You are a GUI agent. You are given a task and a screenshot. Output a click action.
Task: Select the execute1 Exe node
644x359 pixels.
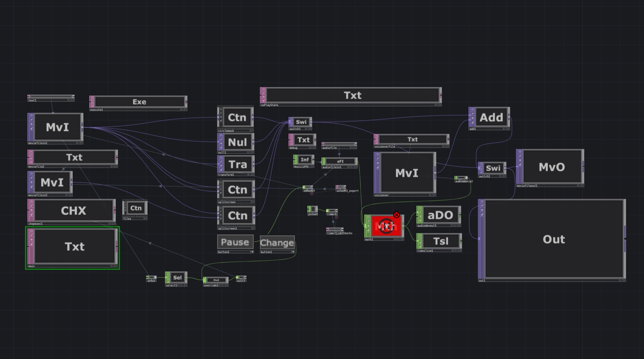139,102
